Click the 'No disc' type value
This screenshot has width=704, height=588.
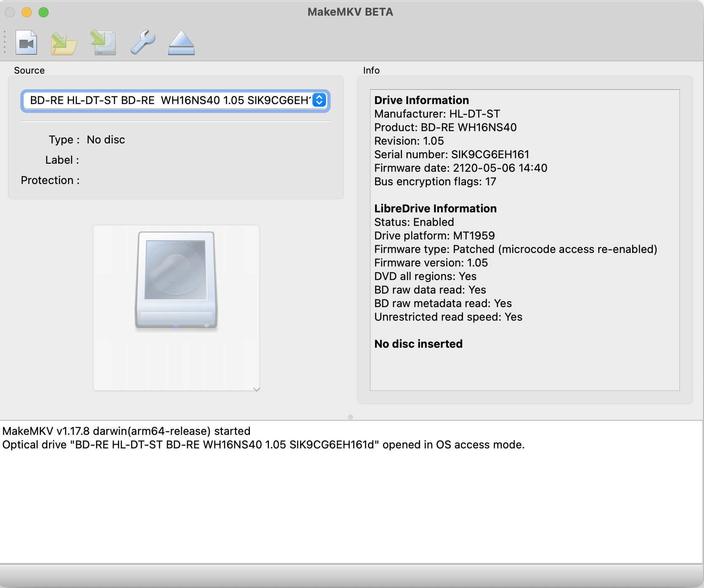[106, 140]
